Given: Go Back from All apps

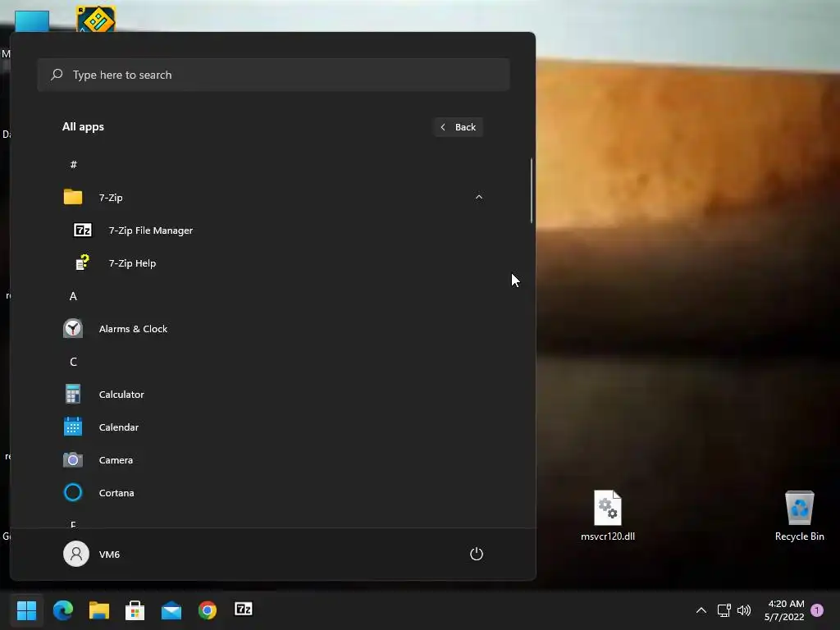Looking at the screenshot, I should pyautogui.click(x=459, y=127).
